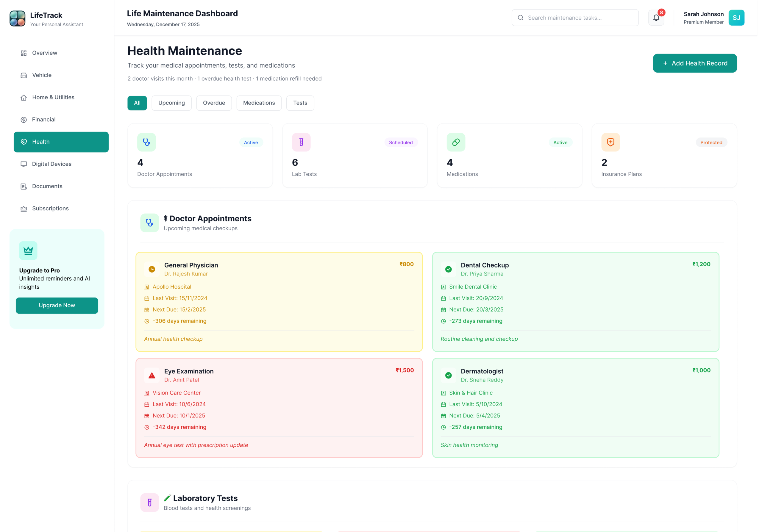Screen dimensions: 762x532
Task: Click the Documents sidebar icon
Action: [x=23, y=186]
